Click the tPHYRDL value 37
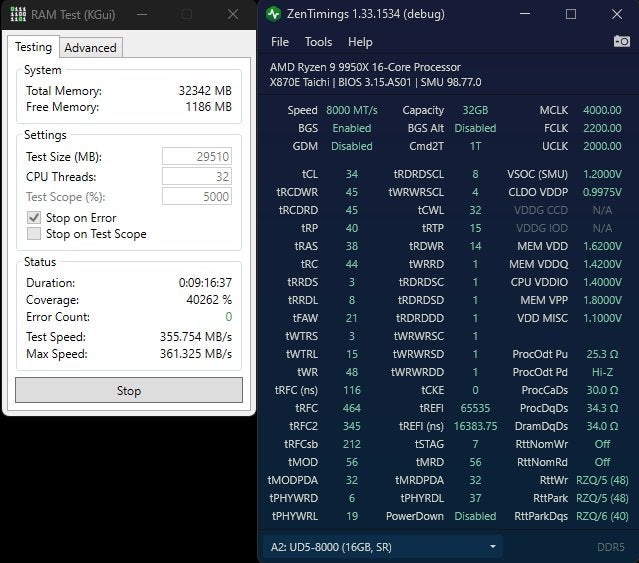Image resolution: width=639 pixels, height=563 pixels. [475, 498]
